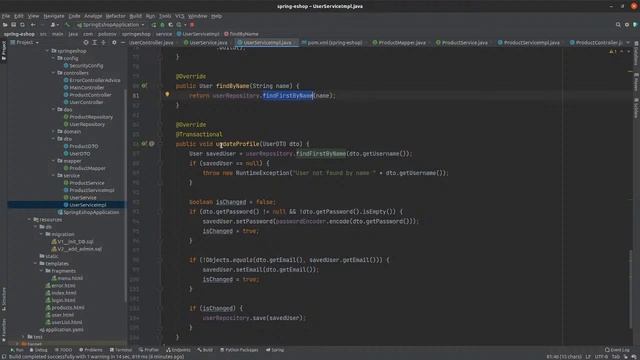
Task: Click the warning indicator at editor top right
Action: 613,52
